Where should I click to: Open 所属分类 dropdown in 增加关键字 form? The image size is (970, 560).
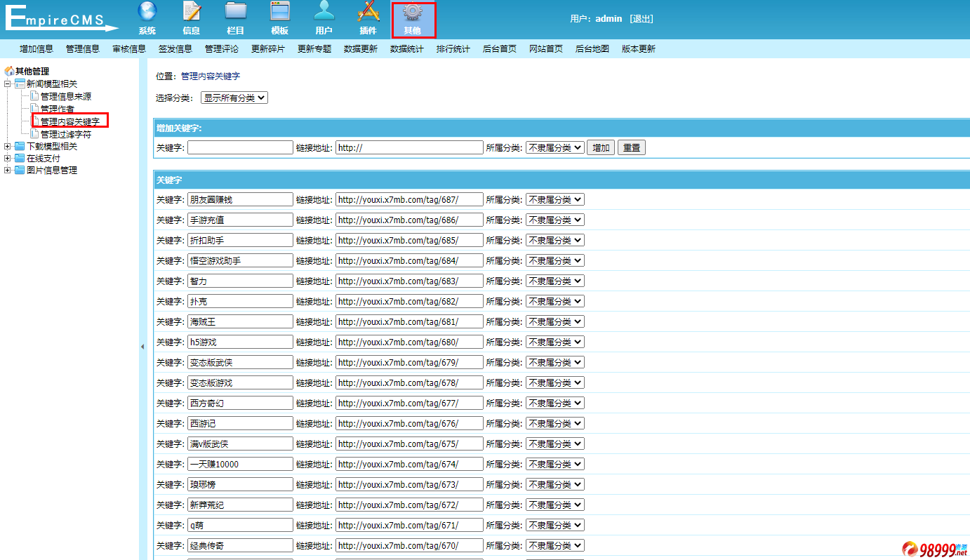tap(554, 147)
